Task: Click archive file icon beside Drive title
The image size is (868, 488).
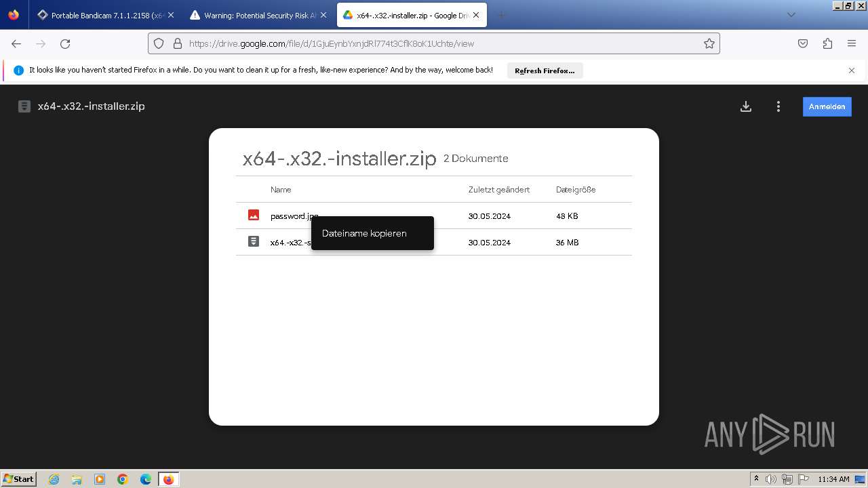Action: pyautogui.click(x=24, y=106)
